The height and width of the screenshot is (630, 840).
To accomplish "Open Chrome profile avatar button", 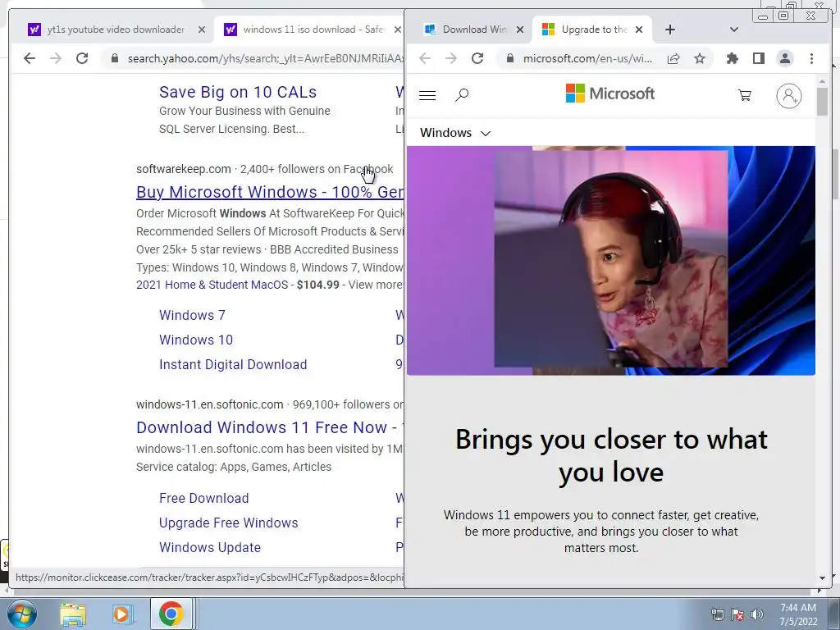I will (x=785, y=58).
